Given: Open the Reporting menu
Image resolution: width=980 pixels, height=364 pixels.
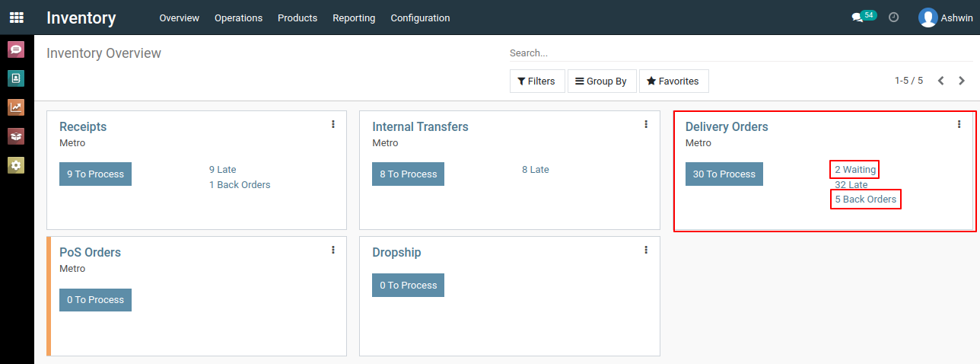Looking at the screenshot, I should 354,18.
